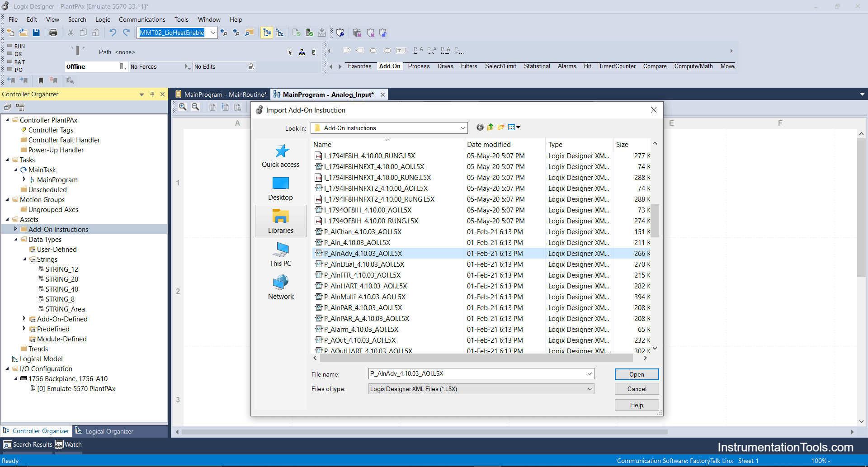The width and height of the screenshot is (868, 467).
Task: Click the file list horizontal scrollbar
Action: pyautogui.click(x=476, y=358)
